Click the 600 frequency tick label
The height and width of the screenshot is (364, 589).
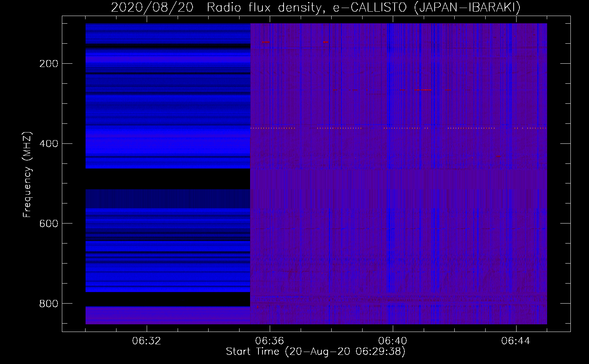pos(49,223)
